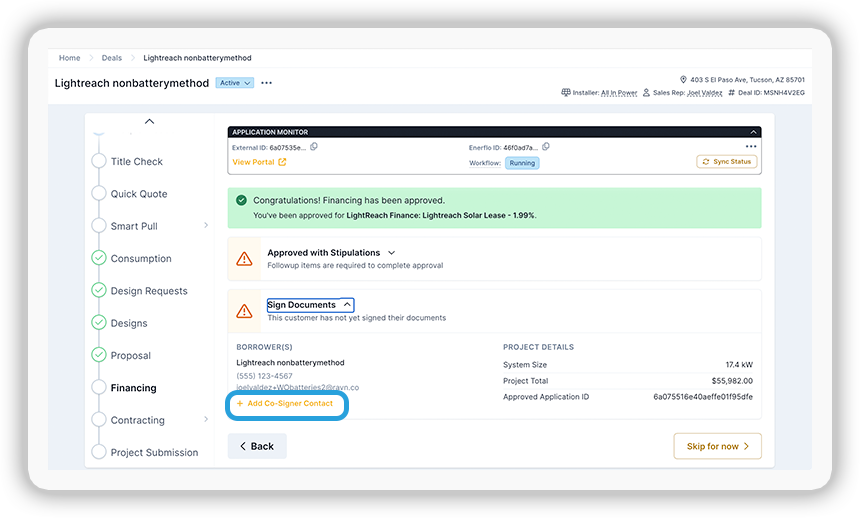The image size is (860, 518).
Task: Open the Proposal step
Action: [x=131, y=356]
